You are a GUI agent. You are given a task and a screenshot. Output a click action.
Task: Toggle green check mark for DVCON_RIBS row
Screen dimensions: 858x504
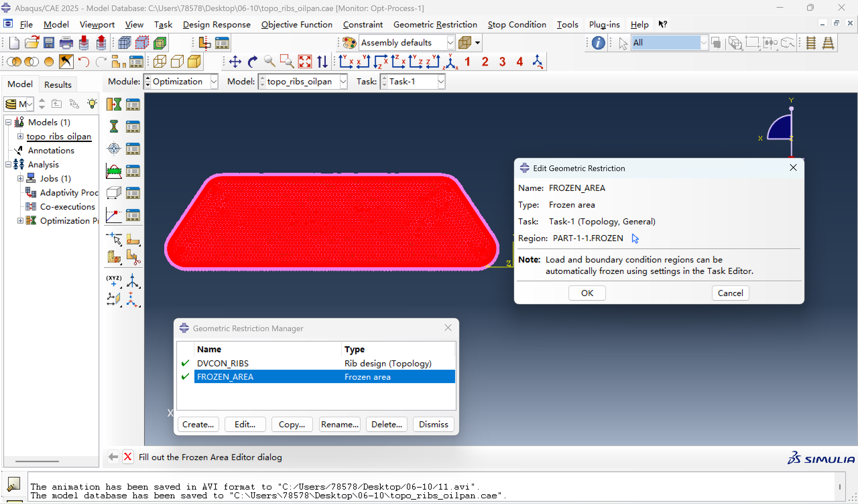coord(185,363)
